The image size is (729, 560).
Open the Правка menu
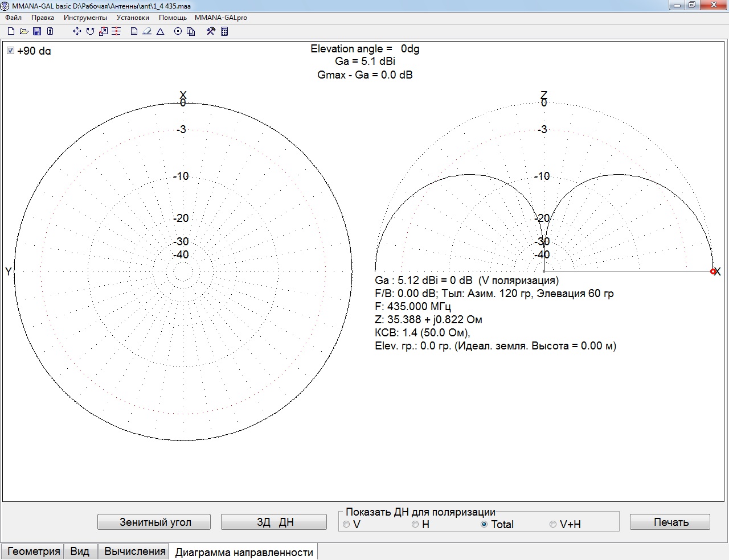[43, 18]
